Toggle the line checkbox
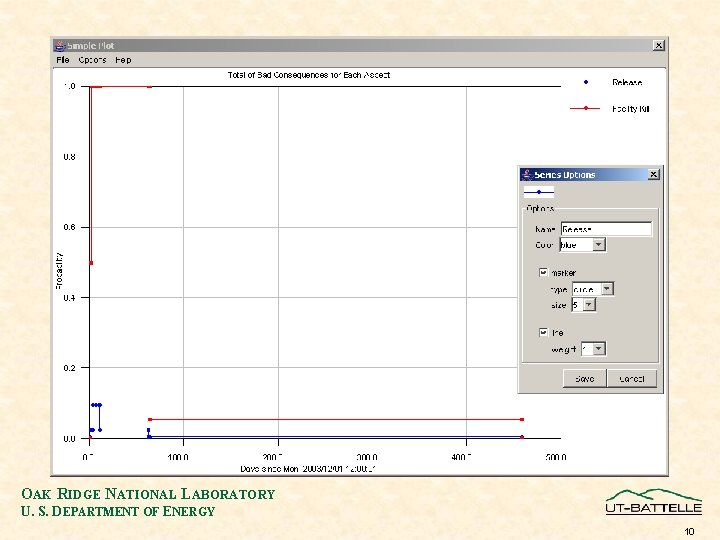The width and height of the screenshot is (720, 540). coord(543,332)
